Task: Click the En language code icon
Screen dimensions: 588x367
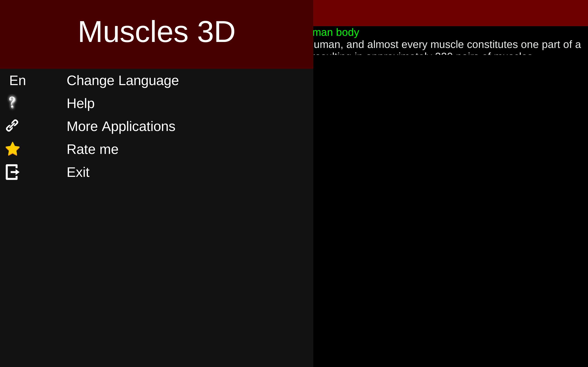Action: pyautogui.click(x=17, y=80)
